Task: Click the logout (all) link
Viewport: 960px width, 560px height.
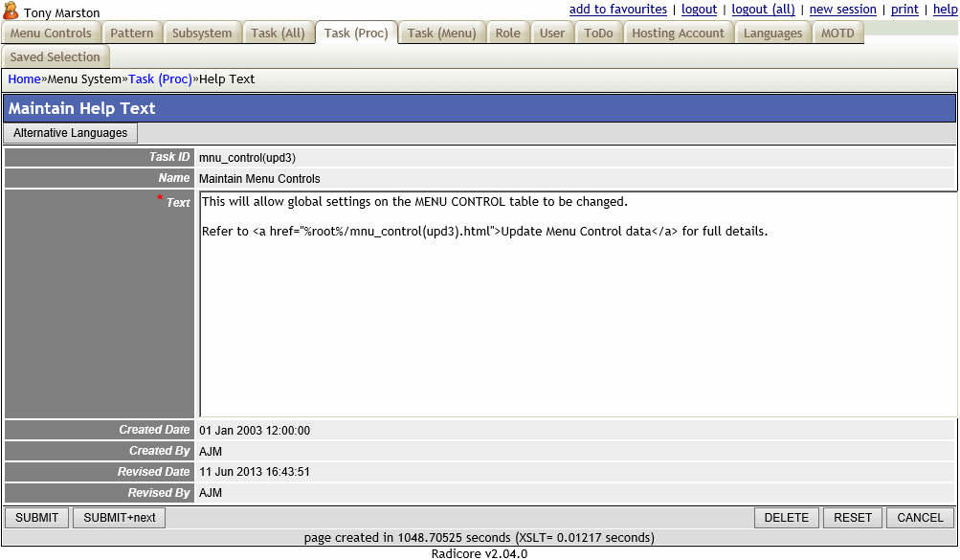Action: coord(763,10)
